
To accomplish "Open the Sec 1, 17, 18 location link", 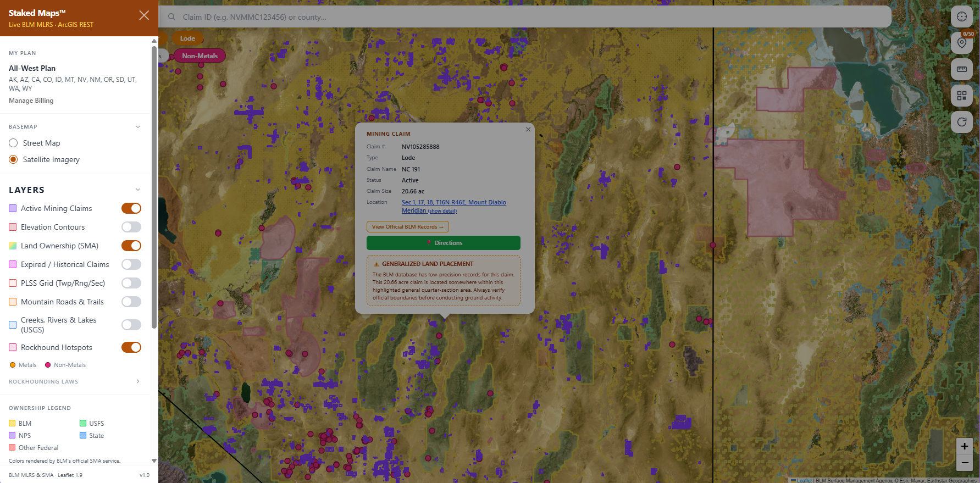I will (454, 206).
